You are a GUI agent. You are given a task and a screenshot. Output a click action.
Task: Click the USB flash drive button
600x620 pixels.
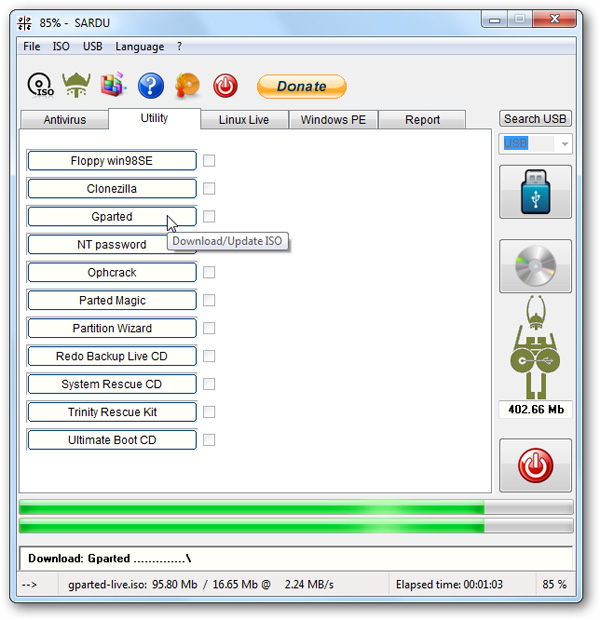pos(535,192)
